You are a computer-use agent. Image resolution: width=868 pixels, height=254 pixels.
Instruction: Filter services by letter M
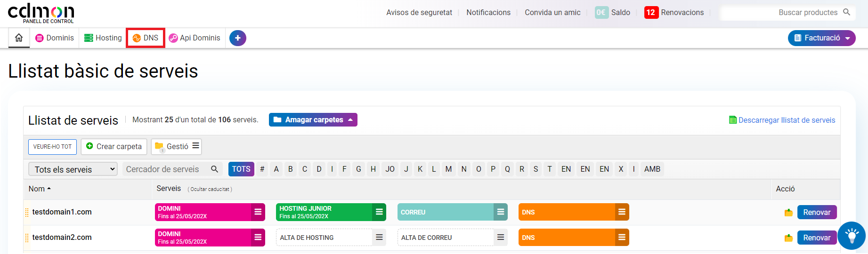click(x=448, y=169)
